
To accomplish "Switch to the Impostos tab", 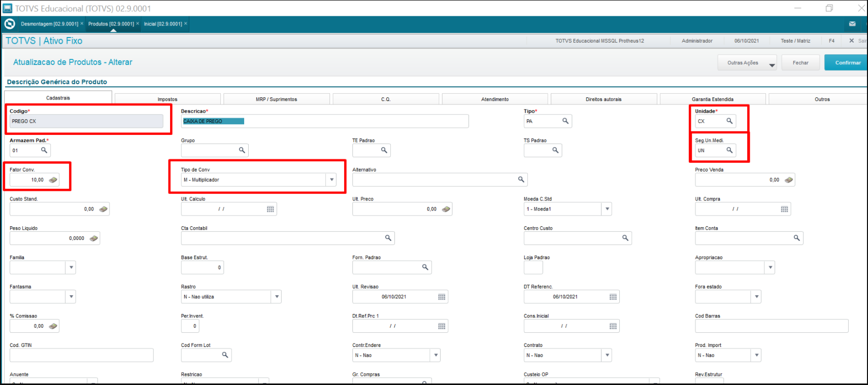I will pos(168,99).
